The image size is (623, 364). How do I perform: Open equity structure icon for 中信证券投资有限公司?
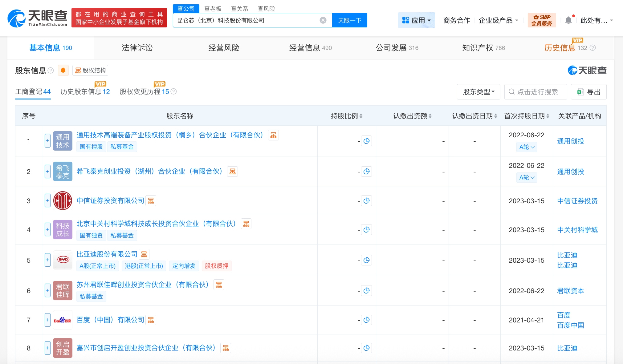tap(151, 201)
